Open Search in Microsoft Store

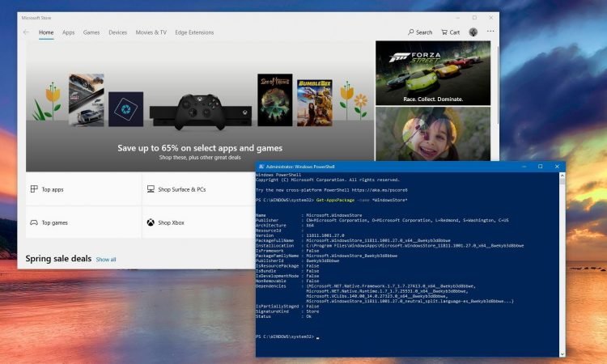click(420, 32)
